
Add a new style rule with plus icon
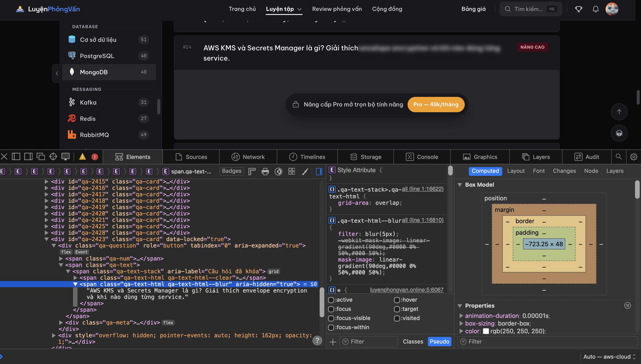333,342
